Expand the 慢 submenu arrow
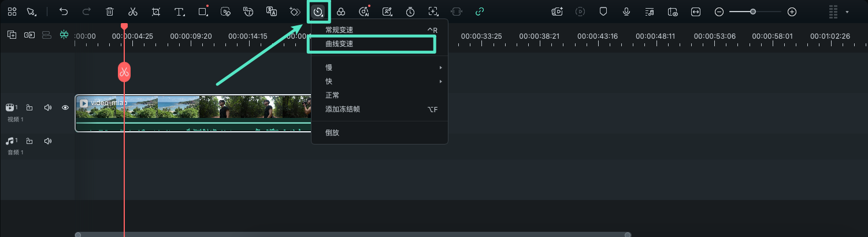Viewport: 868px width, 237px height. pos(441,68)
